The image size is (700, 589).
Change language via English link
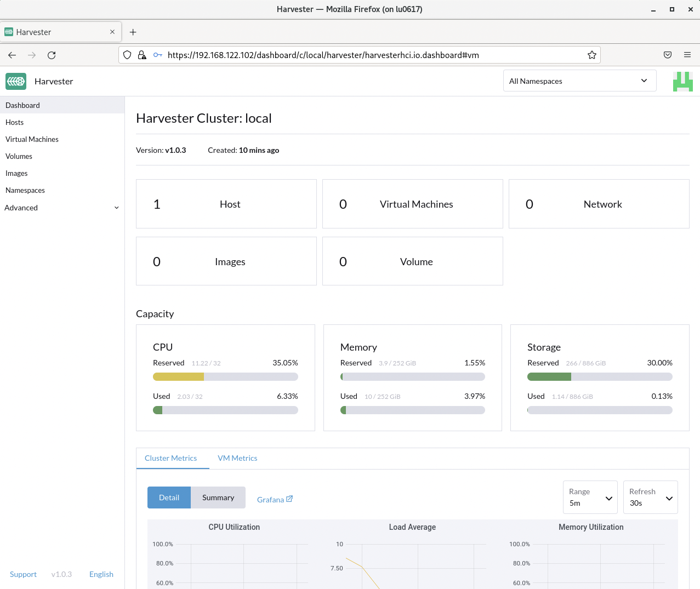point(101,574)
